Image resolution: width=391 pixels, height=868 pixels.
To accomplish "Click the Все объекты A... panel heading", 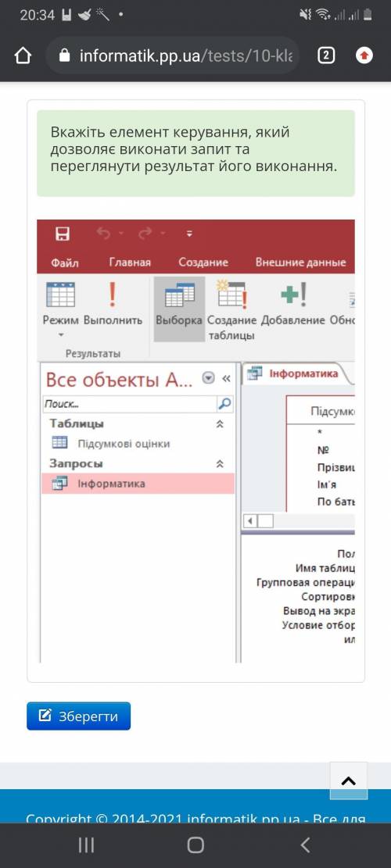I will click(119, 380).
